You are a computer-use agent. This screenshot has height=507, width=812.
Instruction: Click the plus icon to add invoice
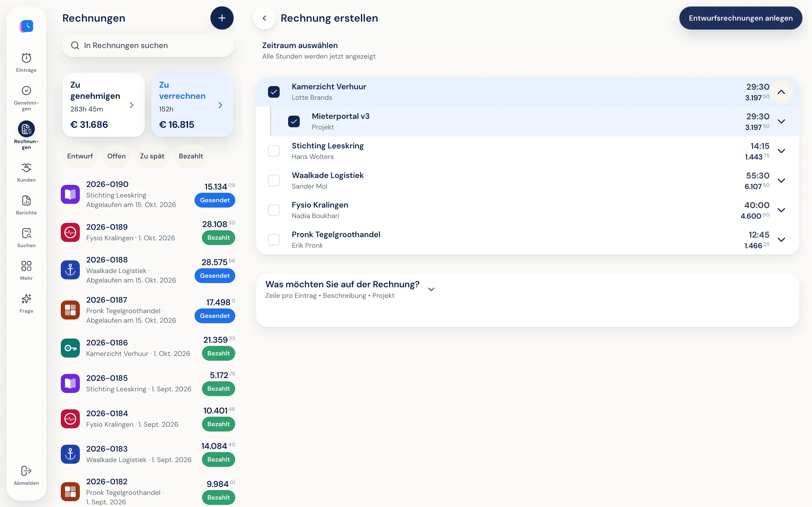pyautogui.click(x=222, y=18)
